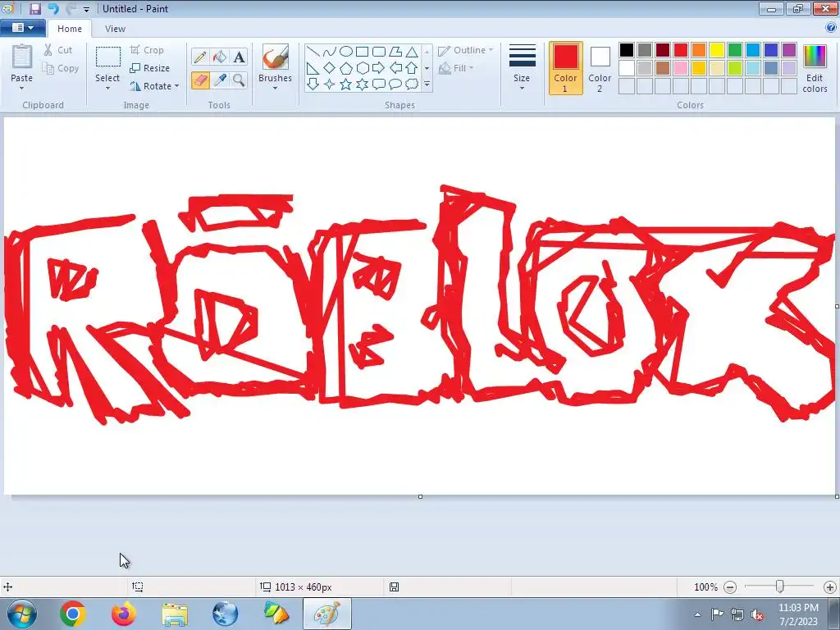This screenshot has height=630, width=840.
Task: Activate Color 2 selector
Action: click(600, 68)
